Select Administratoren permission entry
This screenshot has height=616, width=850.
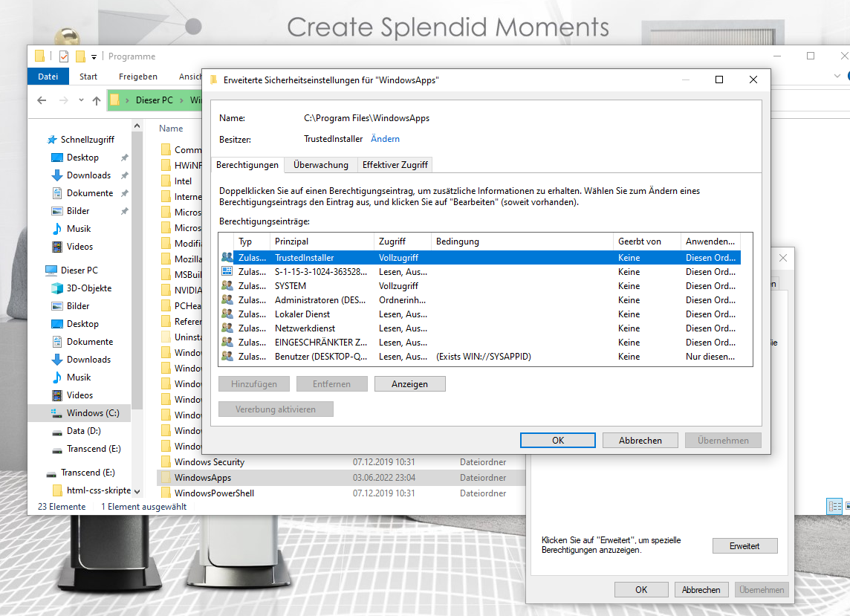pyautogui.click(x=480, y=300)
